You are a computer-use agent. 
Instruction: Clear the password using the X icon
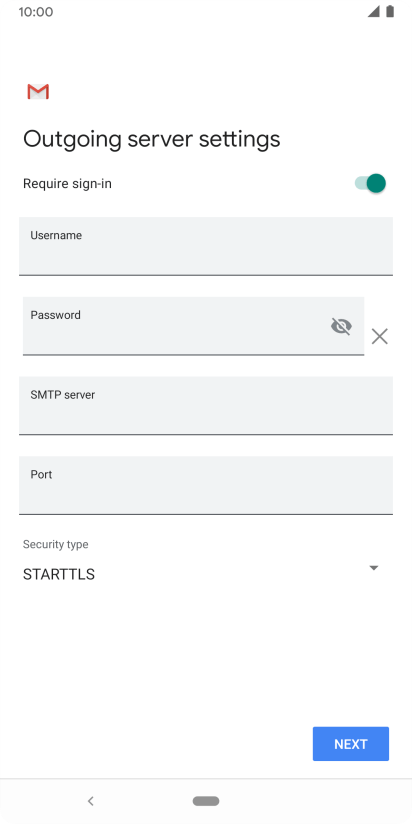[x=379, y=336]
